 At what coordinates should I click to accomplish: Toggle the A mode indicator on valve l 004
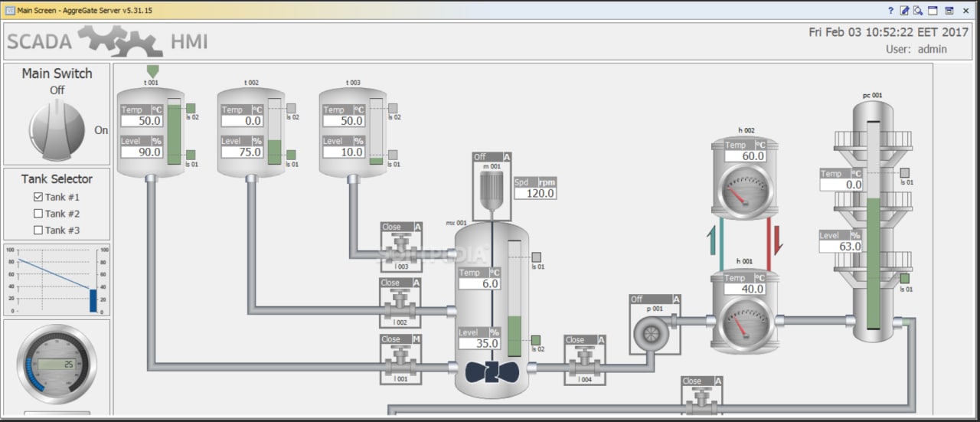point(602,339)
